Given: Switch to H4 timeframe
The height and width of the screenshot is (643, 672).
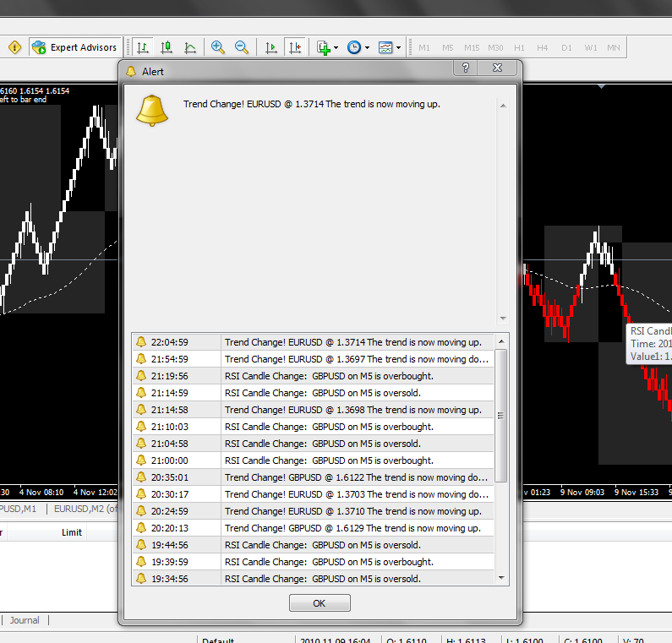Looking at the screenshot, I should point(543,47).
